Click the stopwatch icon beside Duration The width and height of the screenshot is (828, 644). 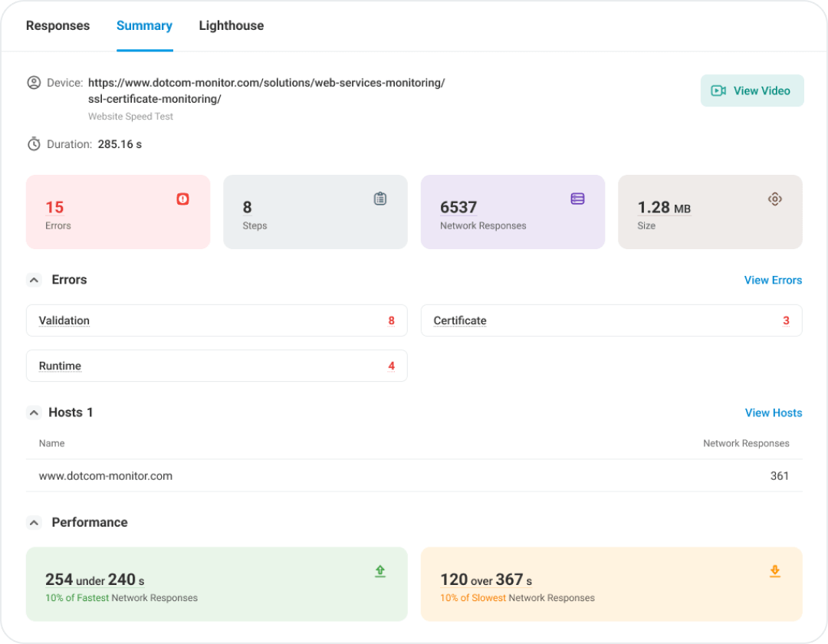coord(34,143)
